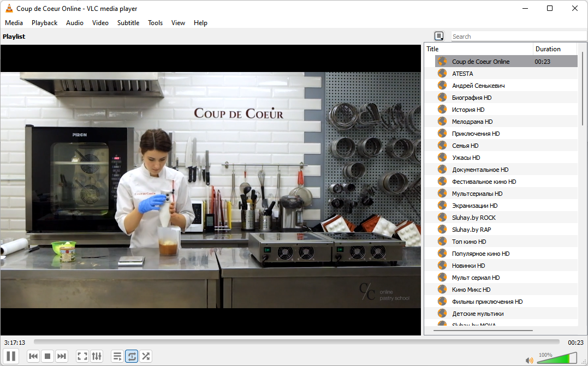This screenshot has width=588, height=366.
Task: Select Ужасы HD playlist entry
Action: coord(506,157)
